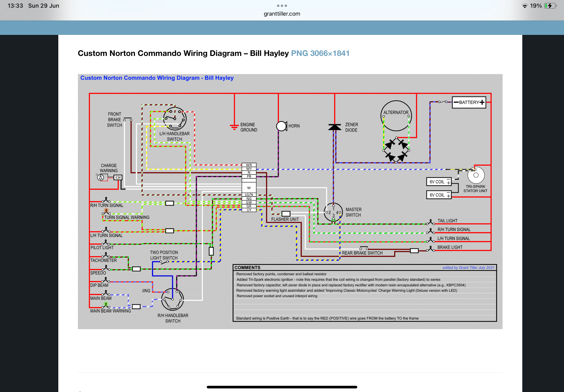The height and width of the screenshot is (392, 564).
Task: Click the WR connector block cell
Action: tap(249, 165)
